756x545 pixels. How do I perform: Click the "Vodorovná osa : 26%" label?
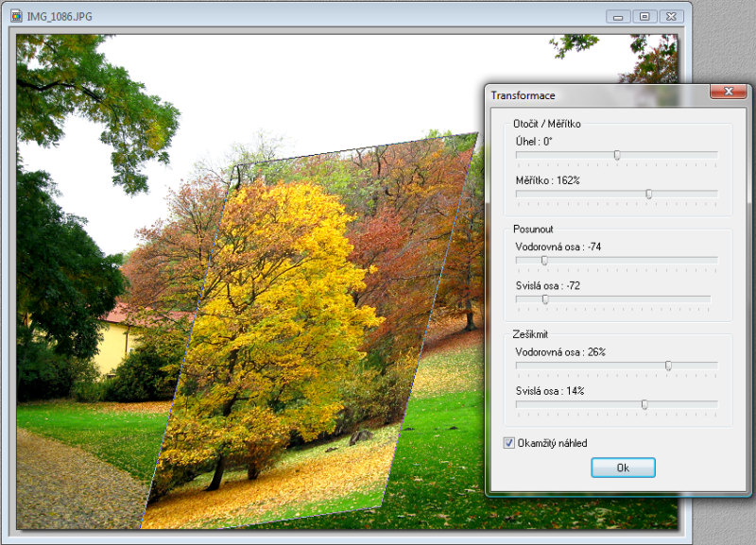(560, 352)
